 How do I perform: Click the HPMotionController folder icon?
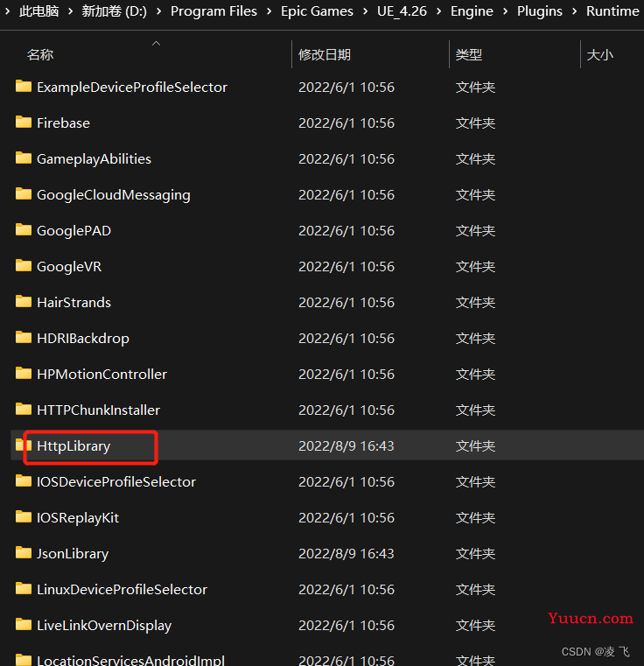[24, 374]
